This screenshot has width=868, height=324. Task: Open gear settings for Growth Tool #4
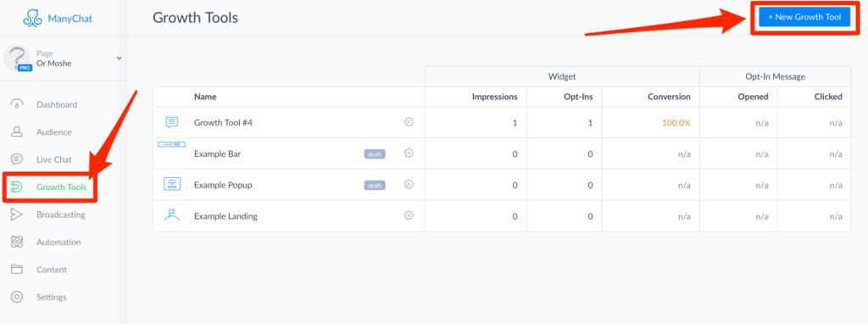point(409,122)
